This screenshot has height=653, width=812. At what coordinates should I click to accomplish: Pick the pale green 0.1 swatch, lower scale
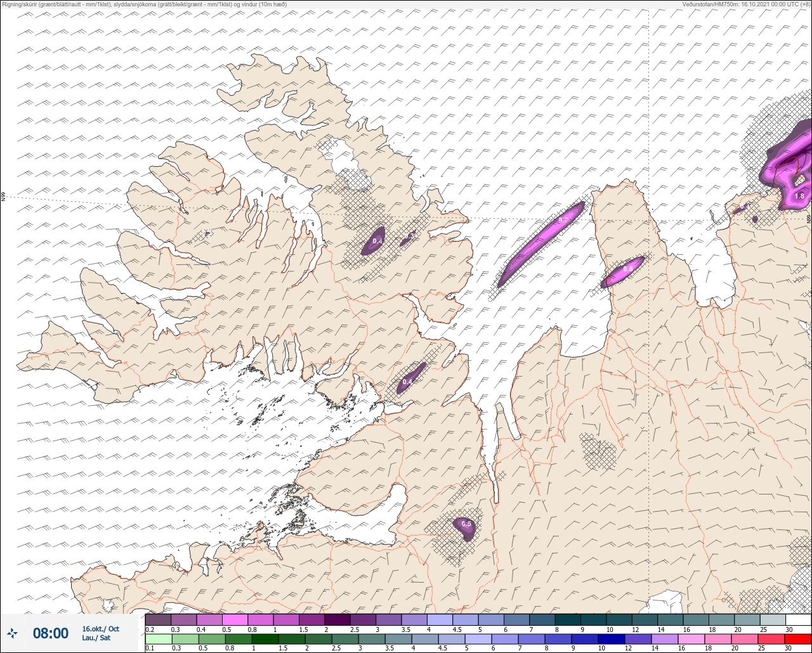(x=158, y=638)
